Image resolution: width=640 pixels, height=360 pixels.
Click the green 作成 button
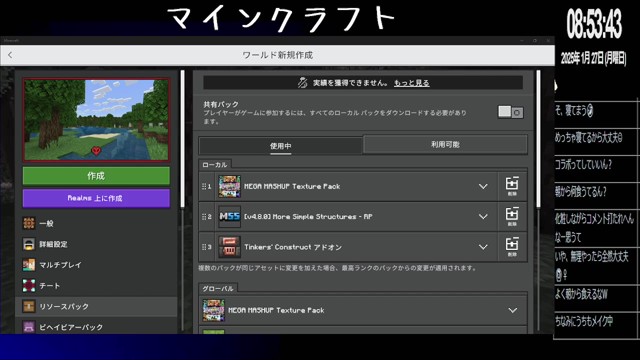[96, 176]
